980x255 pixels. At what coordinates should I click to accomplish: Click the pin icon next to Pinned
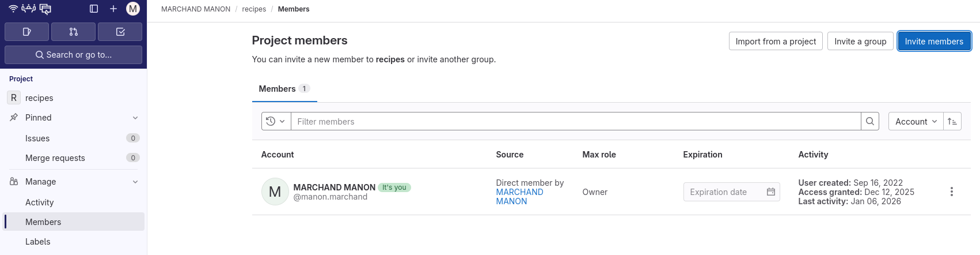pyautogui.click(x=14, y=118)
